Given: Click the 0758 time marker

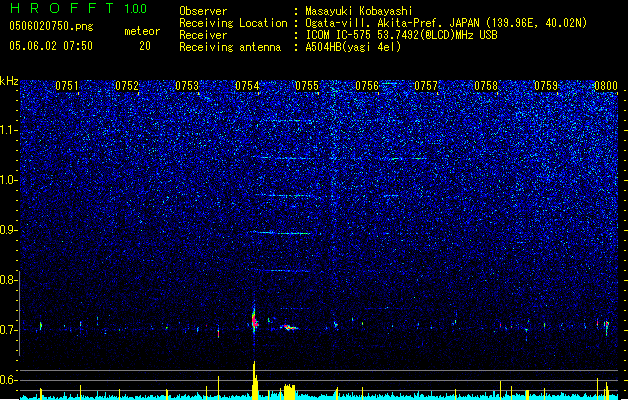Looking at the screenshot, I should tap(486, 86).
